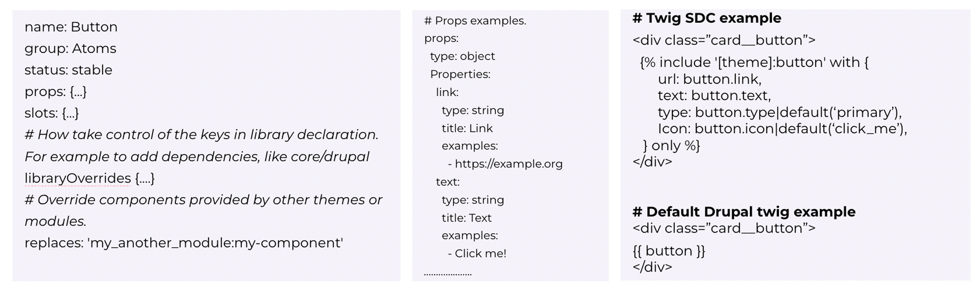The height and width of the screenshot is (291, 980).
Task: Expand the collapsed props {...} placeholder
Action: [x=78, y=92]
